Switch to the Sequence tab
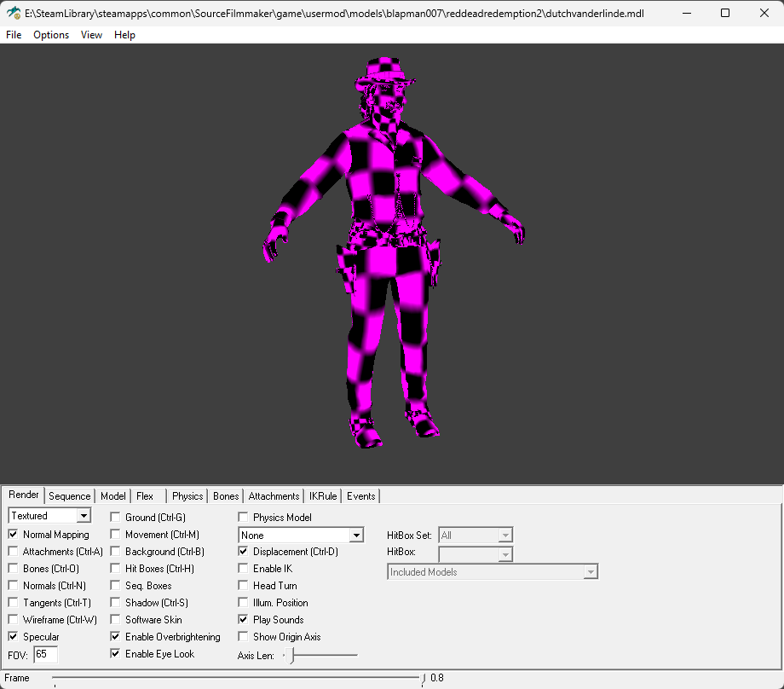 (70, 496)
